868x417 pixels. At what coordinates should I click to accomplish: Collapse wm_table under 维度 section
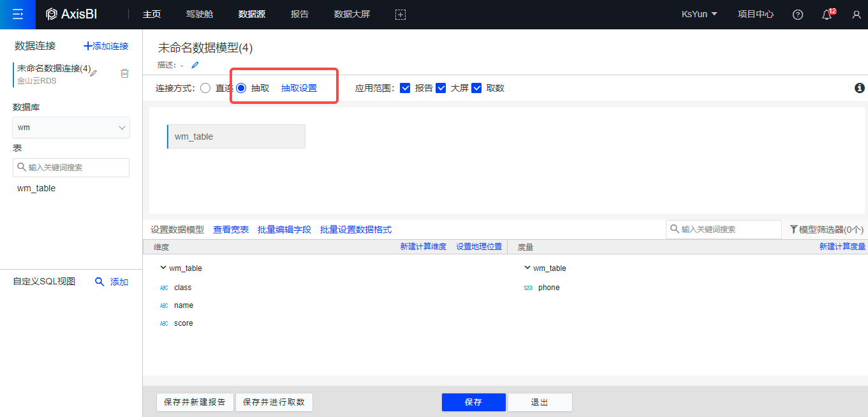(x=163, y=268)
